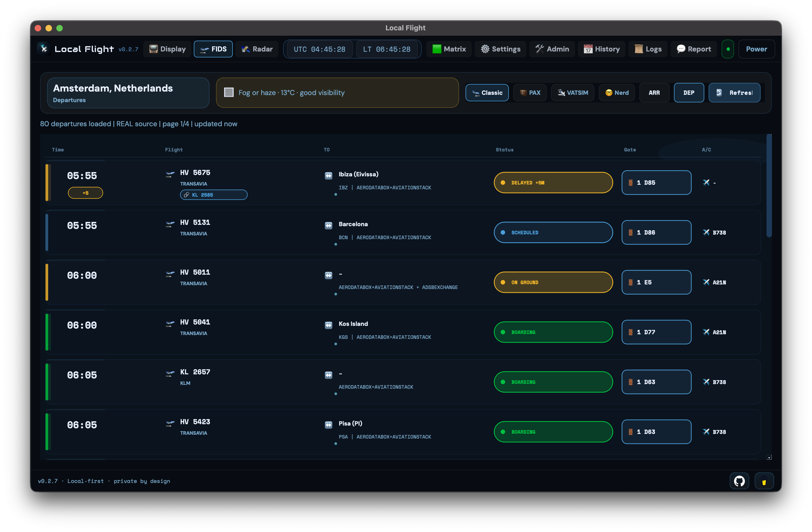Click the scroll-down arrow below the flight list

pyautogui.click(x=769, y=457)
